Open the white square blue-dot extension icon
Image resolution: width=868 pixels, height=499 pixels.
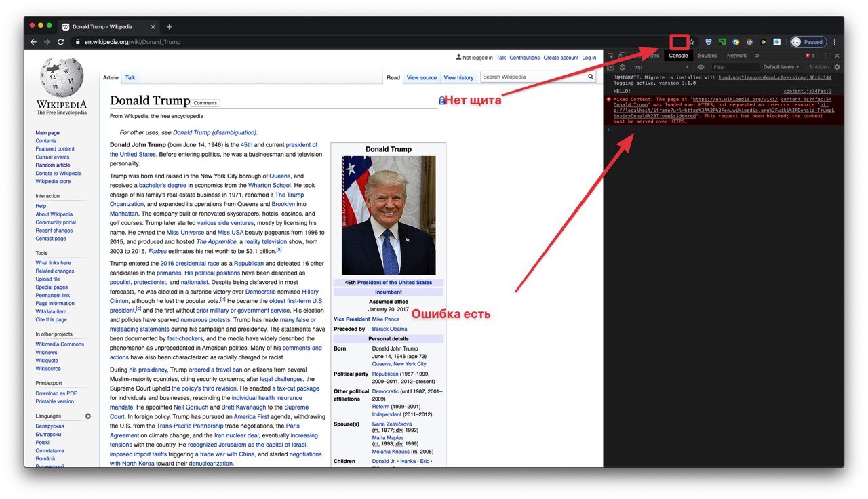(777, 42)
